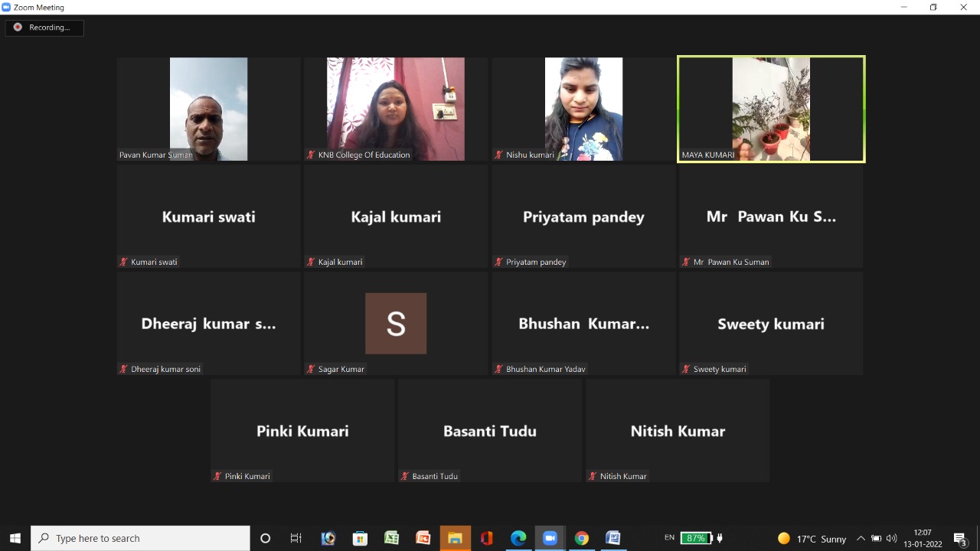This screenshot has width=980, height=551.
Task: Click the "Type here to search" box
Action: tap(141, 538)
